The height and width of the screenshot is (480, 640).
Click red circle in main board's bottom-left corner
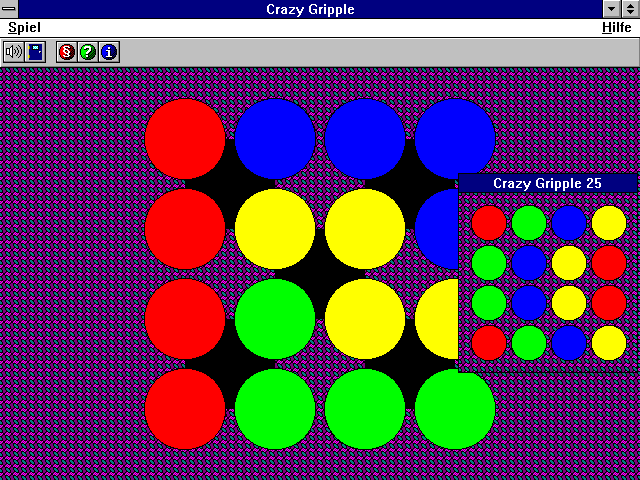tap(185, 409)
